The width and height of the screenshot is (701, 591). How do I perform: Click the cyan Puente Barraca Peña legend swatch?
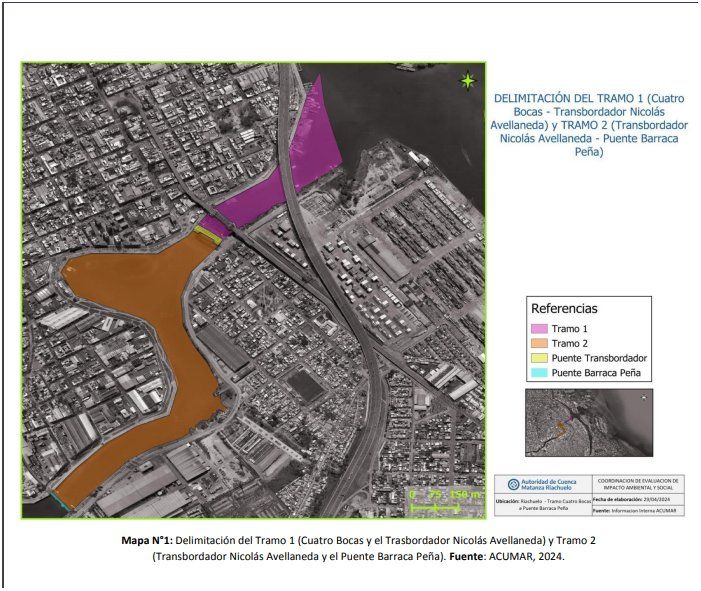point(539,373)
